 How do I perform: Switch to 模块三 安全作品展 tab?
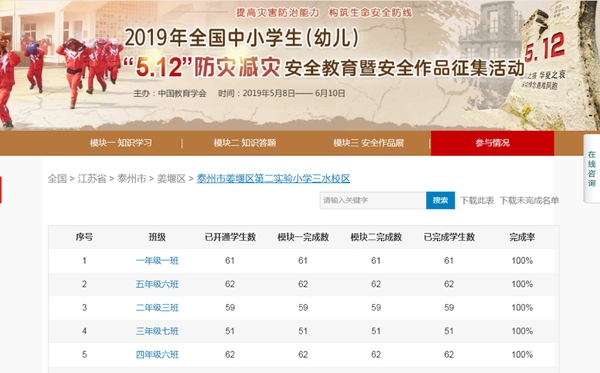(x=368, y=143)
